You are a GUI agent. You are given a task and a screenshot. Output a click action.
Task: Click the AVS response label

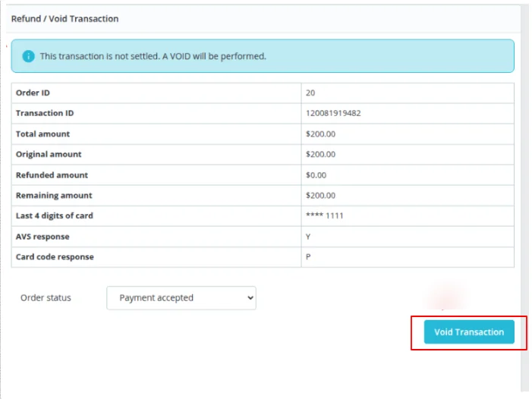[42, 237]
